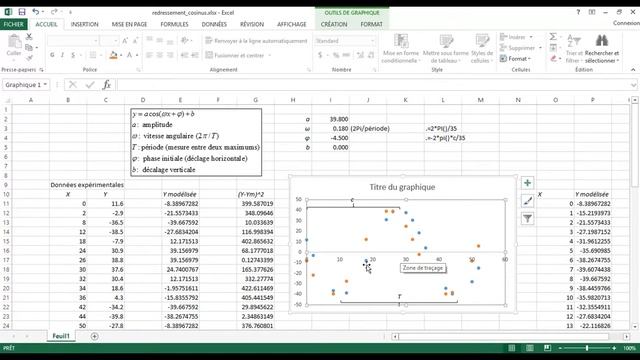Viewport: 640px width, 360px height.
Task: Click the Connexion sign-in link
Action: click(626, 23)
